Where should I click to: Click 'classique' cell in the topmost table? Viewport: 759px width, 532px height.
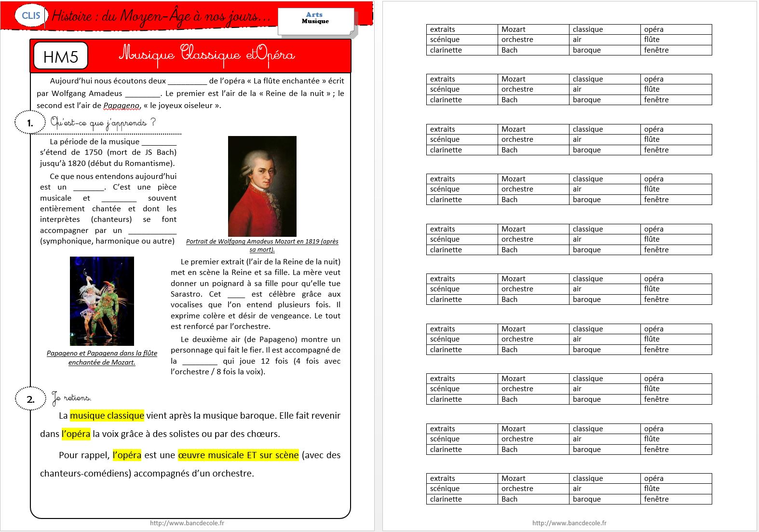point(605,29)
